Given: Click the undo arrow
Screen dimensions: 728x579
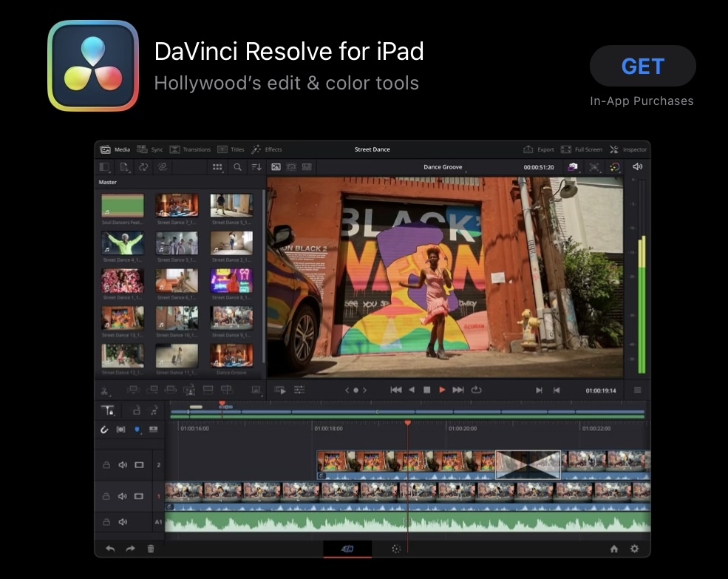Looking at the screenshot, I should point(110,549).
